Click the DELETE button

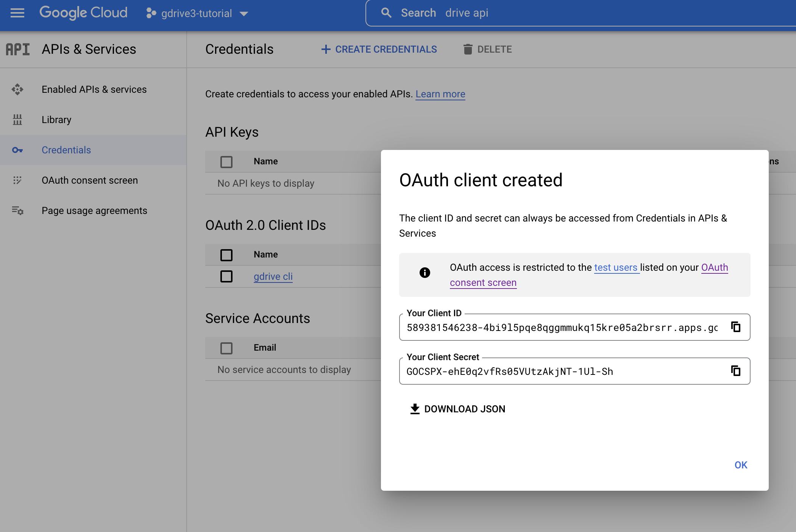pos(488,49)
